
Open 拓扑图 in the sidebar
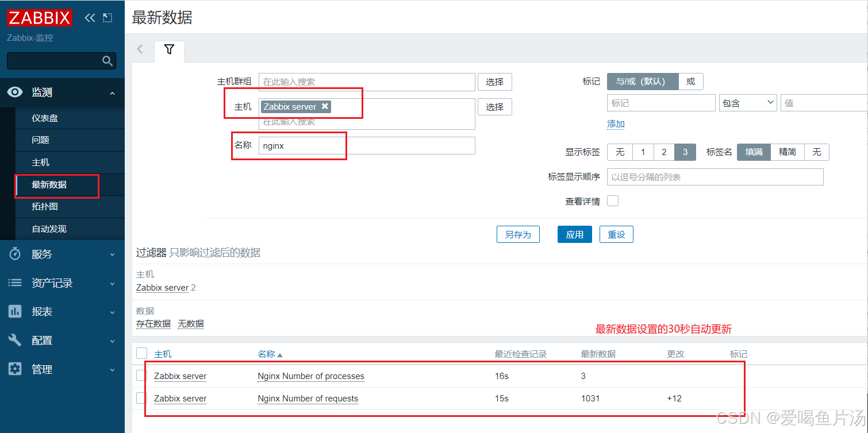[x=45, y=206]
